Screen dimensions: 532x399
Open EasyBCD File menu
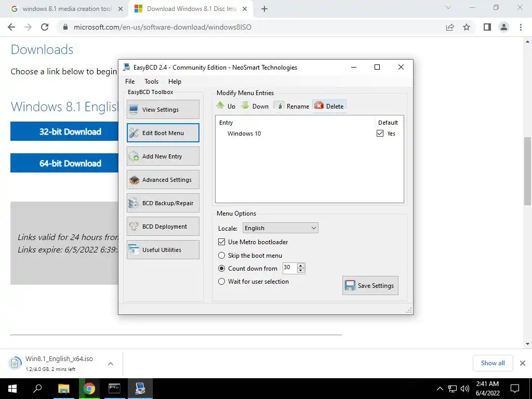[130, 82]
